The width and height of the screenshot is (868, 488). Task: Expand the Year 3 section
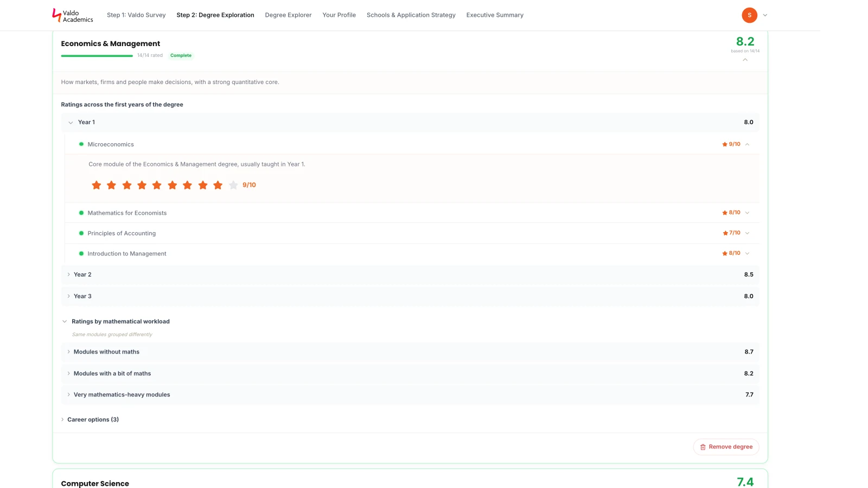click(x=410, y=296)
